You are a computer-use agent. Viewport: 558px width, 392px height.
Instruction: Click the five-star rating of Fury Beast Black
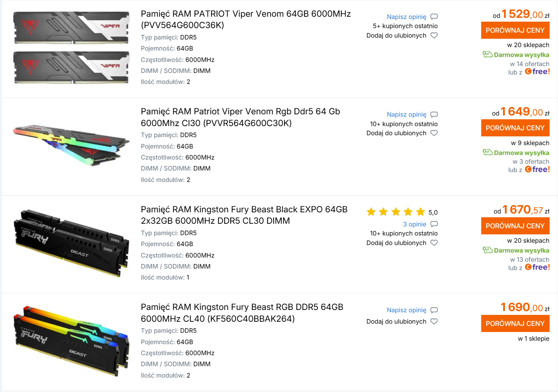pyautogui.click(x=396, y=212)
